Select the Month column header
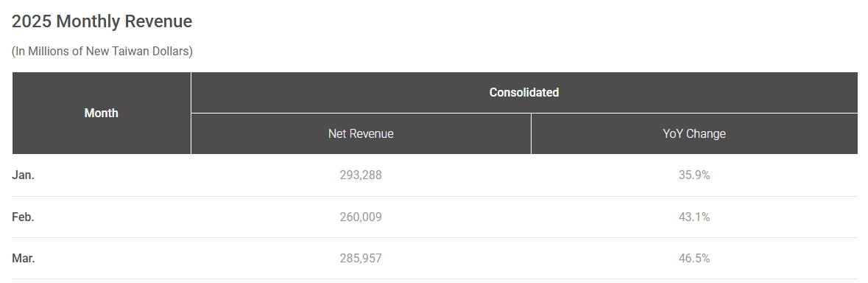This screenshot has height=283, width=868. [102, 113]
